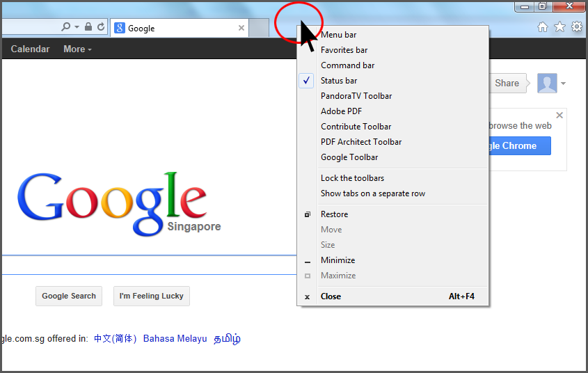This screenshot has width=588, height=373.
Task: Click the Share button
Action: coord(509,84)
